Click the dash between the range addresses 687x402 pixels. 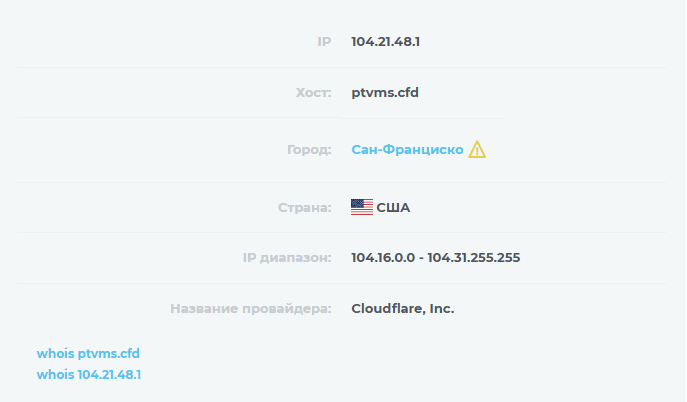click(x=421, y=258)
